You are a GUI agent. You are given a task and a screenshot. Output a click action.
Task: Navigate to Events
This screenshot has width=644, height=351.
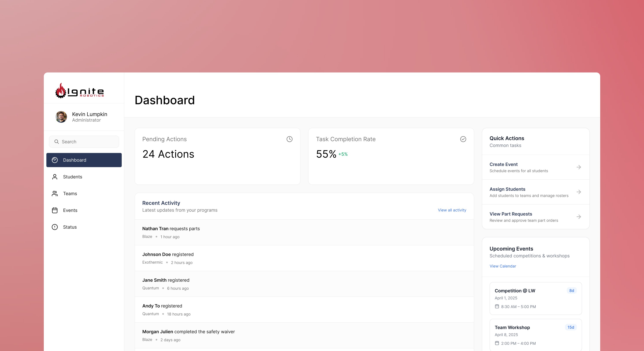tap(84, 210)
